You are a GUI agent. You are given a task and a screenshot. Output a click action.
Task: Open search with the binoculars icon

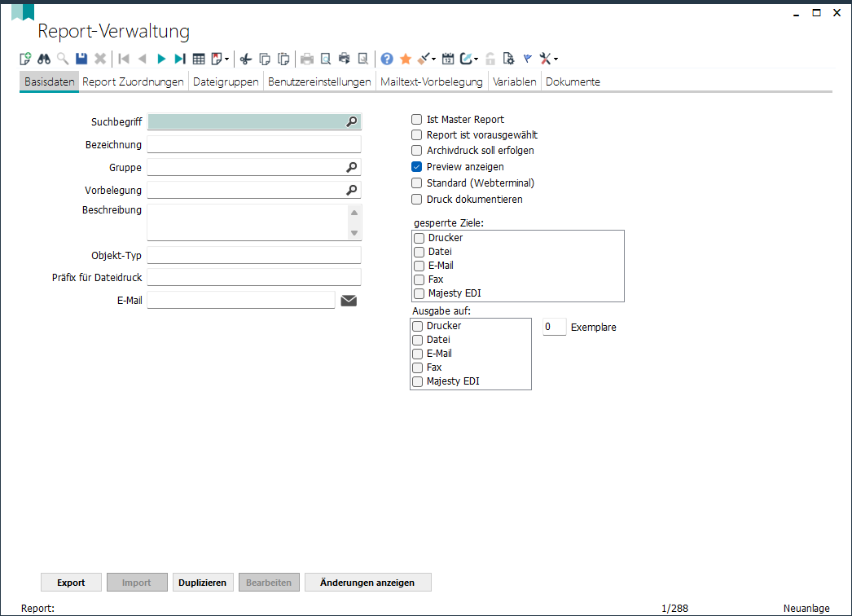(x=44, y=59)
